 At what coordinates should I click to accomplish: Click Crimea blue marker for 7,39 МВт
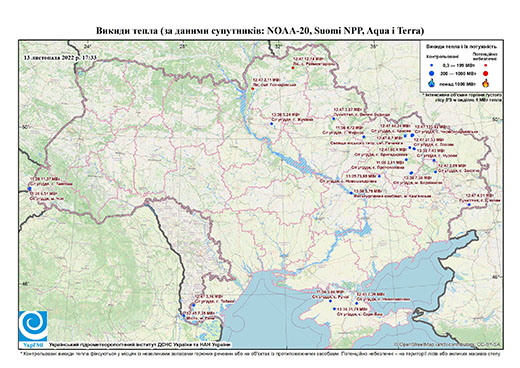356,303
